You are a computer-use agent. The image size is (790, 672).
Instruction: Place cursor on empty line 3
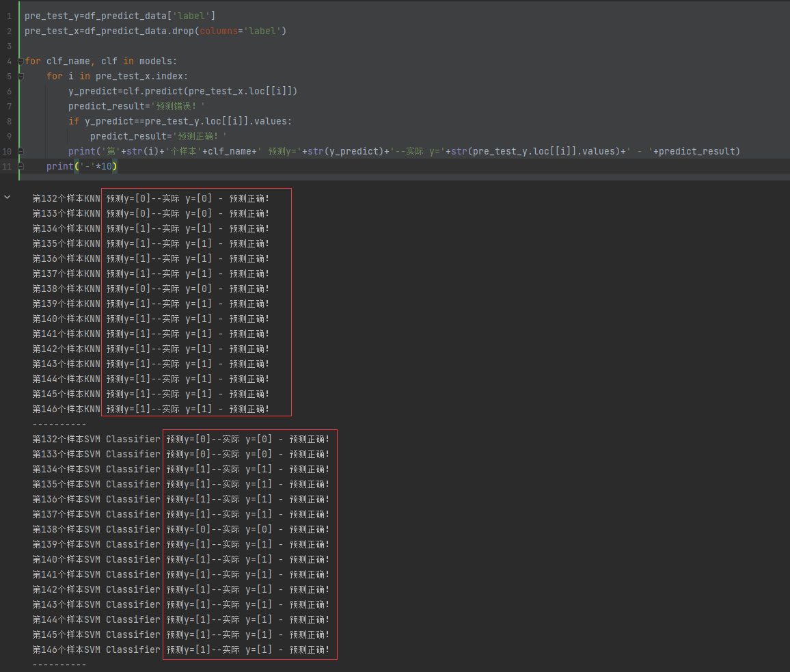pyautogui.click(x=137, y=46)
